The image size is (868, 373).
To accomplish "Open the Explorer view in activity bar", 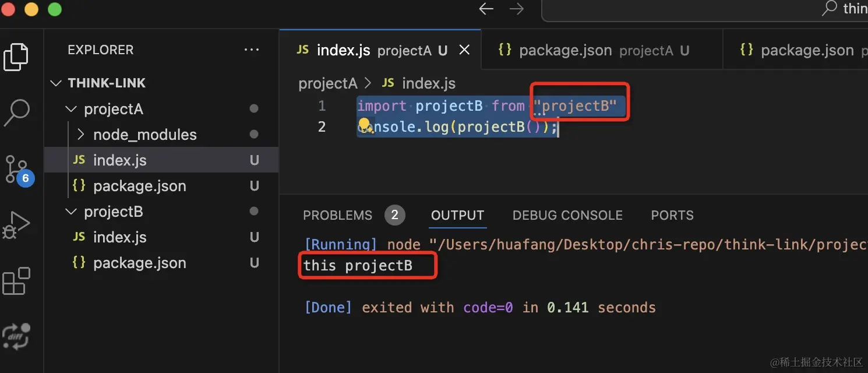I will [16, 57].
